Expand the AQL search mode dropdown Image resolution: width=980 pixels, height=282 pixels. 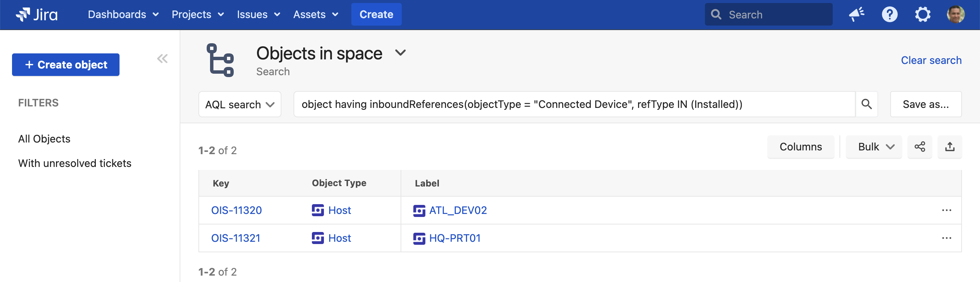[x=240, y=104]
